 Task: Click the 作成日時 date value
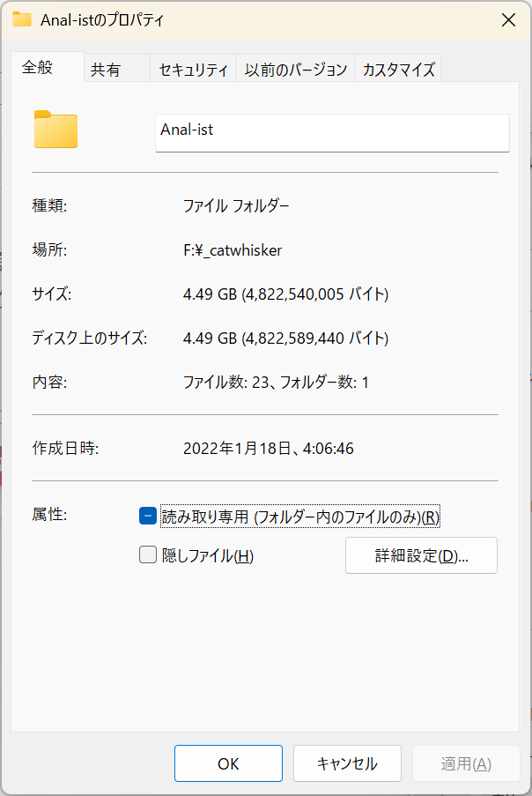coord(269,449)
